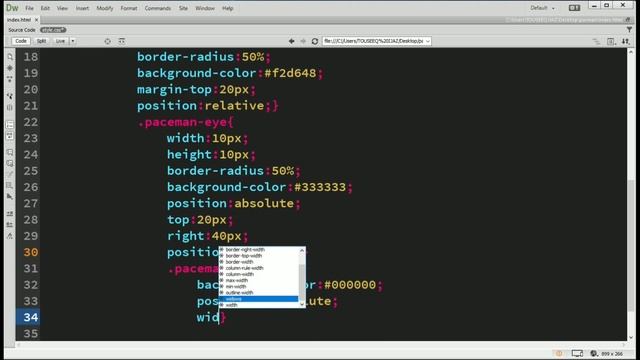Viewport: 640px width, 360px height.
Task: Click line number 22 in gutter
Action: (31, 122)
